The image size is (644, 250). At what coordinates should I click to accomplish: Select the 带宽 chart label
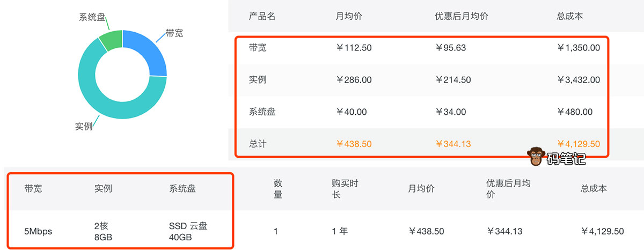pos(174,33)
